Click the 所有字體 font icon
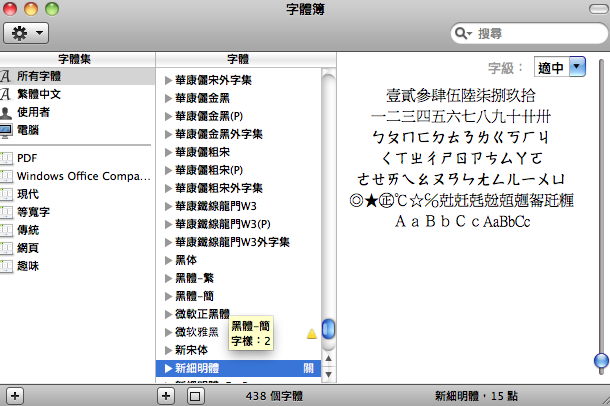Screen dimensions: 610x406 pos(5,76)
